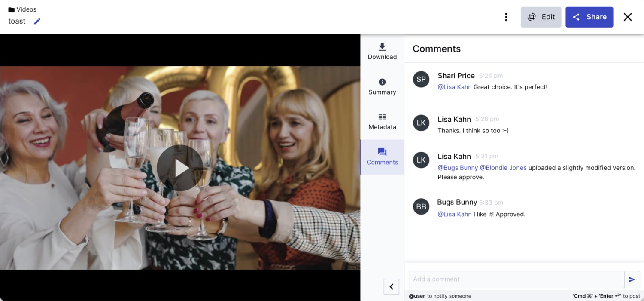Click the LK avatar at the 5:31 pm comment

tap(421, 160)
